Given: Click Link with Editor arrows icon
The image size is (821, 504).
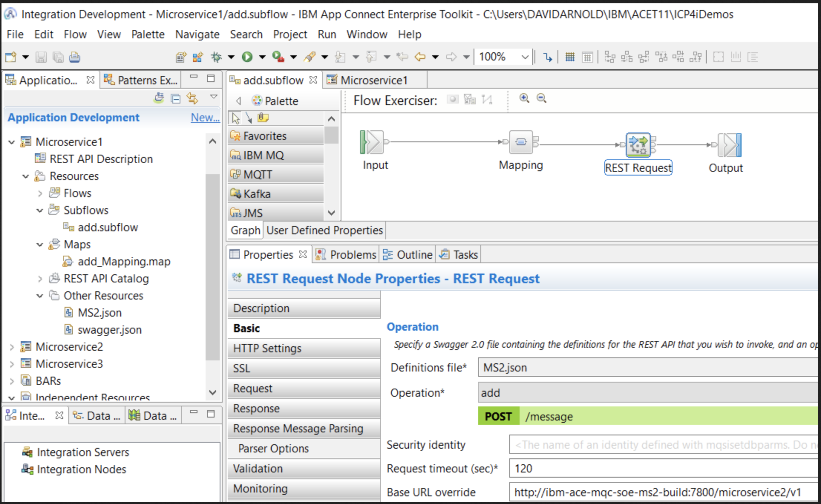Looking at the screenshot, I should (x=192, y=98).
